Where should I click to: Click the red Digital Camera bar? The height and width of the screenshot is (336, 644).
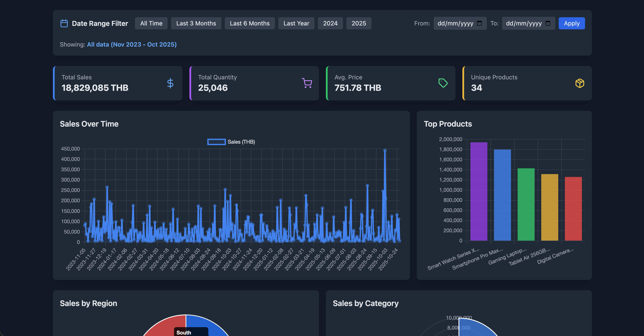coord(573,209)
